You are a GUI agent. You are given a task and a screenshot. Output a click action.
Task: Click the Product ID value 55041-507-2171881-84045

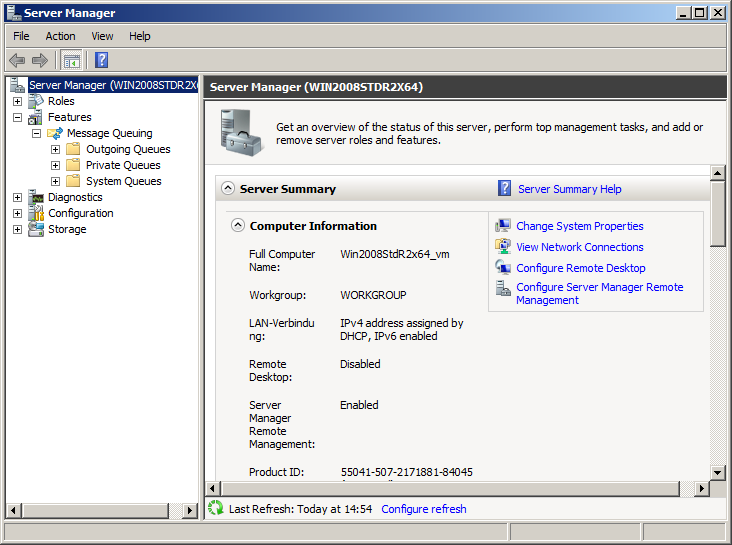407,472
